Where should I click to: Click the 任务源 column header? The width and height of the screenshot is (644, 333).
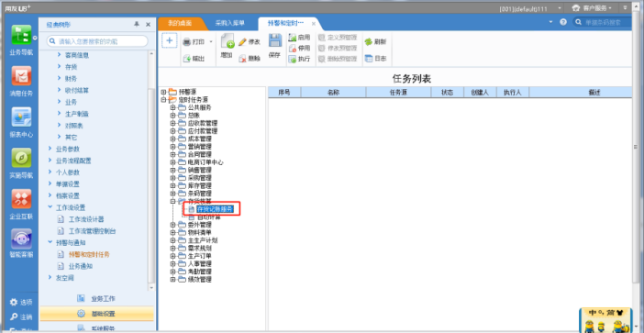pyautogui.click(x=398, y=93)
